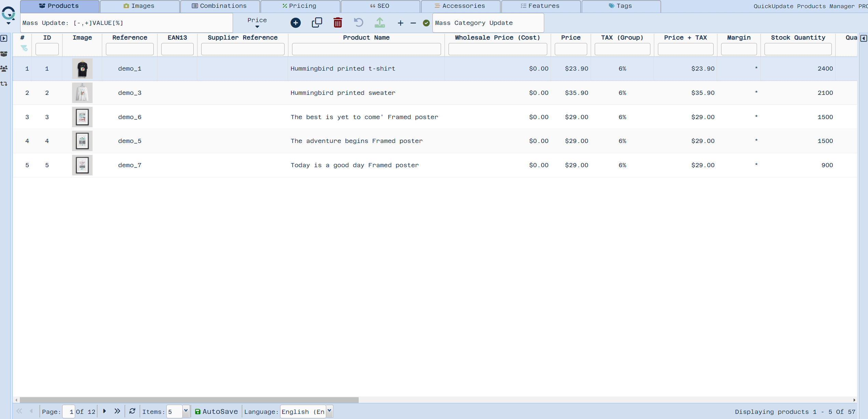Collapse the right side panel arrow
The image size is (868, 419).
click(x=863, y=38)
